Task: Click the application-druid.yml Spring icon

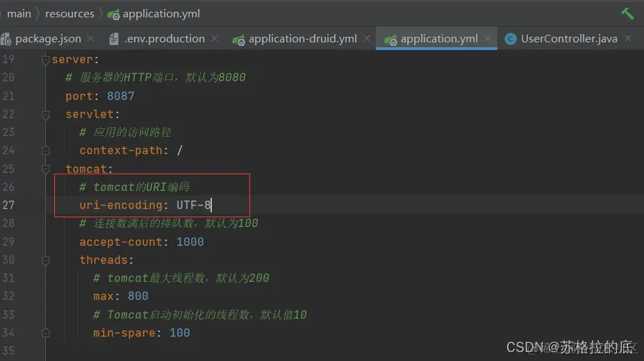Action: [x=238, y=40]
